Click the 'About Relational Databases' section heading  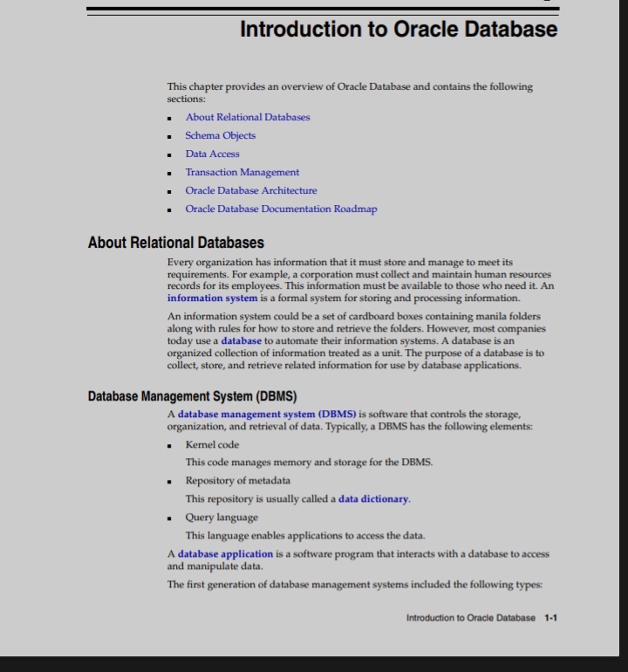click(176, 243)
